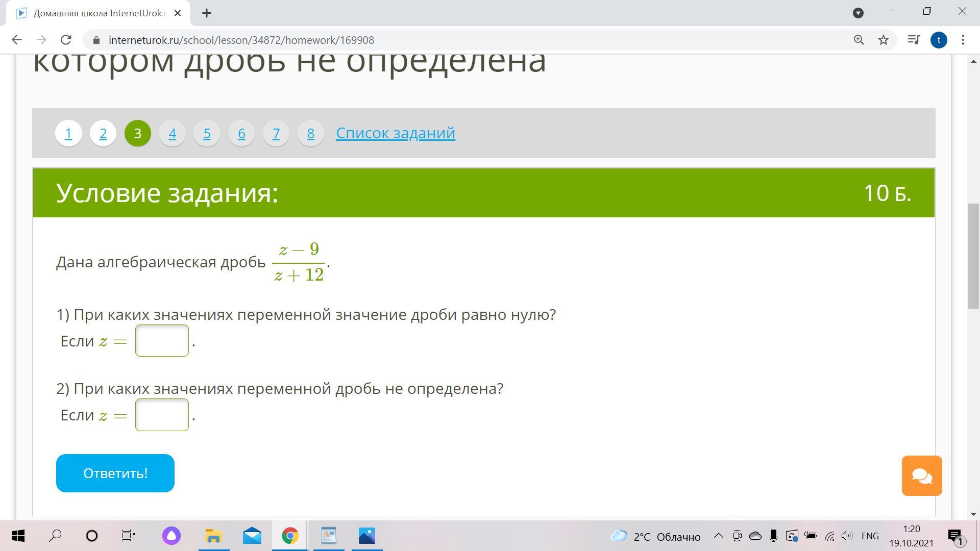Show hidden system tray icons
Image resolution: width=980 pixels, height=551 pixels.
pos(718,536)
